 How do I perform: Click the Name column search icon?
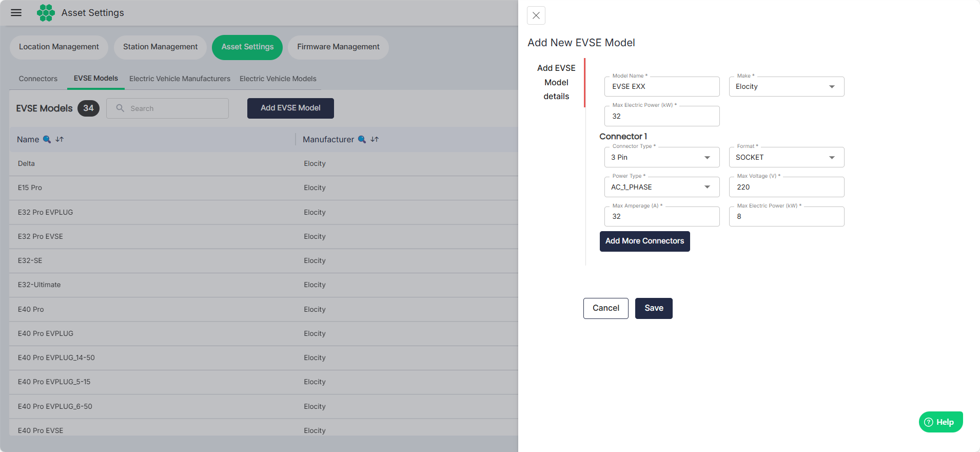(47, 139)
